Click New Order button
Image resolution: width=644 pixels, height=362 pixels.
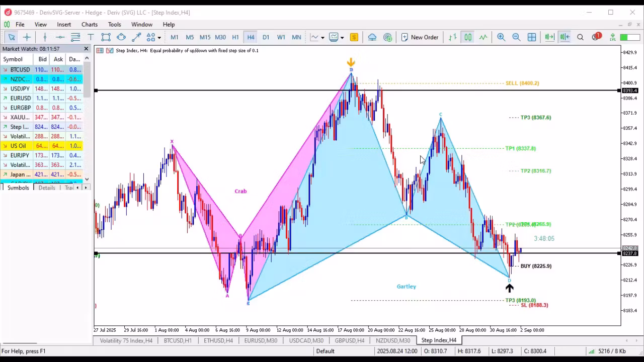pyautogui.click(x=420, y=37)
